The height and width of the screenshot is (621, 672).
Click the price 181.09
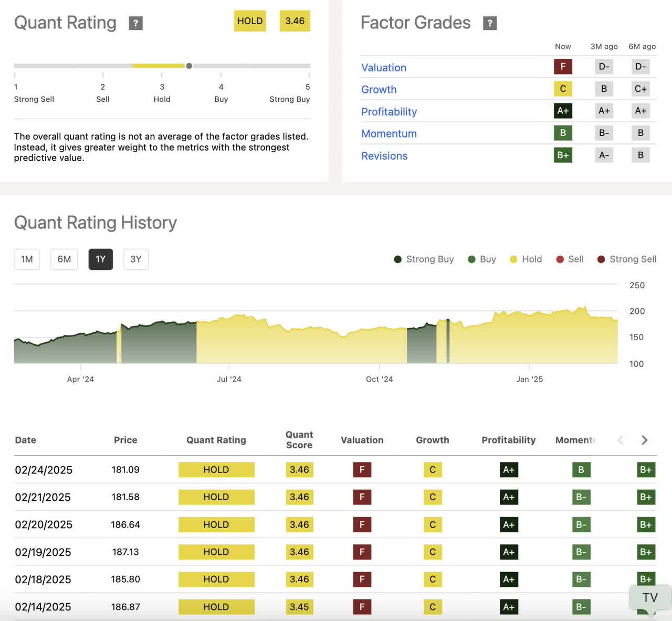coord(125,470)
